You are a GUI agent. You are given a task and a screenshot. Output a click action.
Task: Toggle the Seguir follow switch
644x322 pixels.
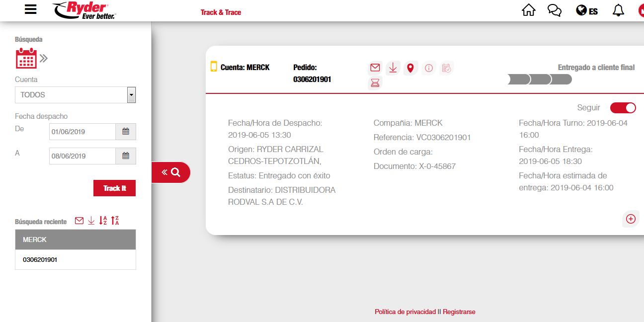coord(623,108)
